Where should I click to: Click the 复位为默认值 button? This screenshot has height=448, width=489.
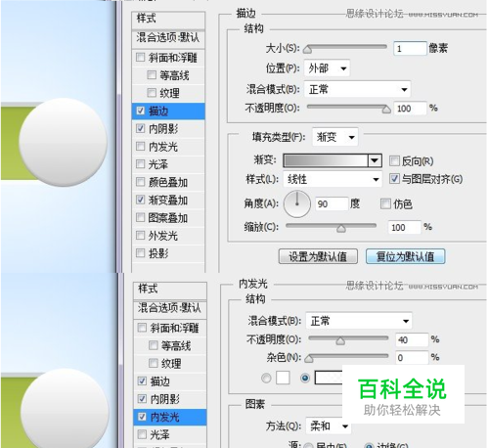point(405,256)
